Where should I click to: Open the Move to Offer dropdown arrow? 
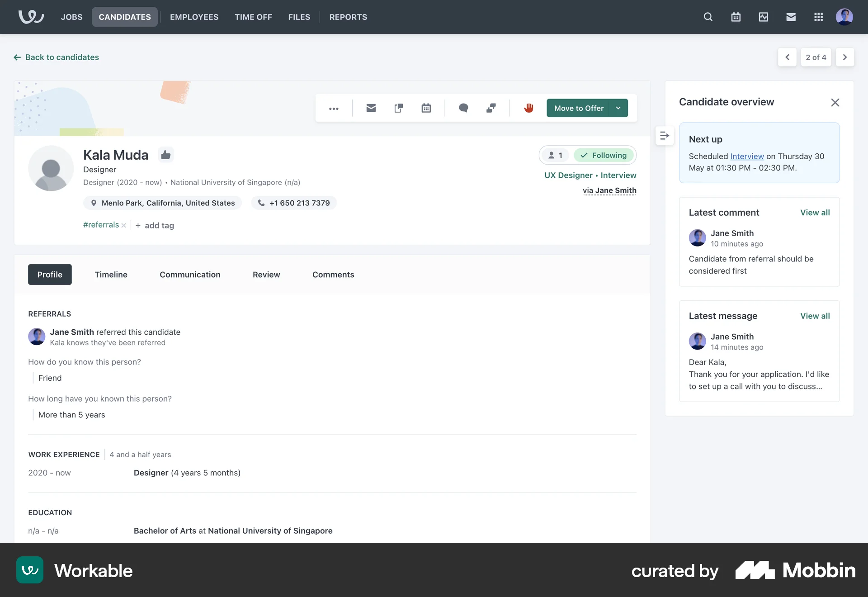[x=618, y=108]
